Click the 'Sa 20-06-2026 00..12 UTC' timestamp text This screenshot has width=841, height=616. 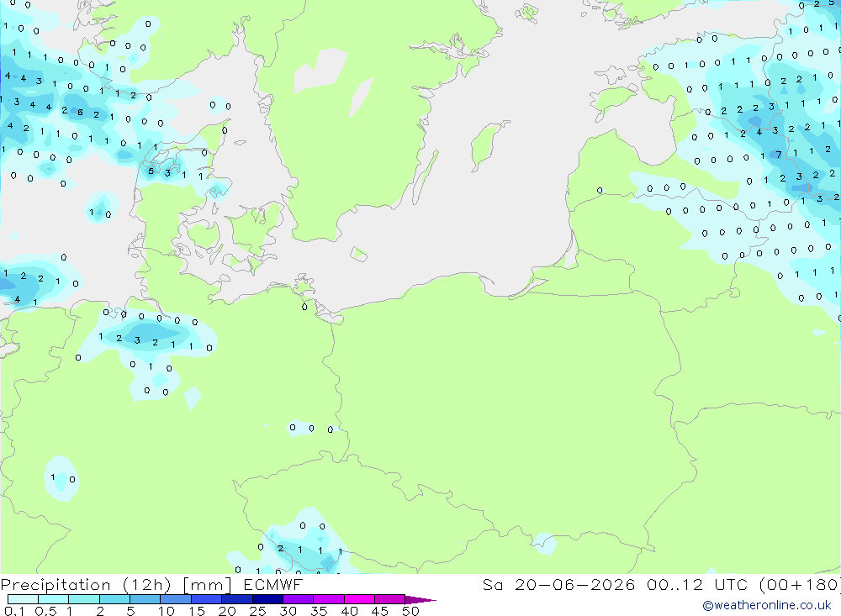point(615,584)
